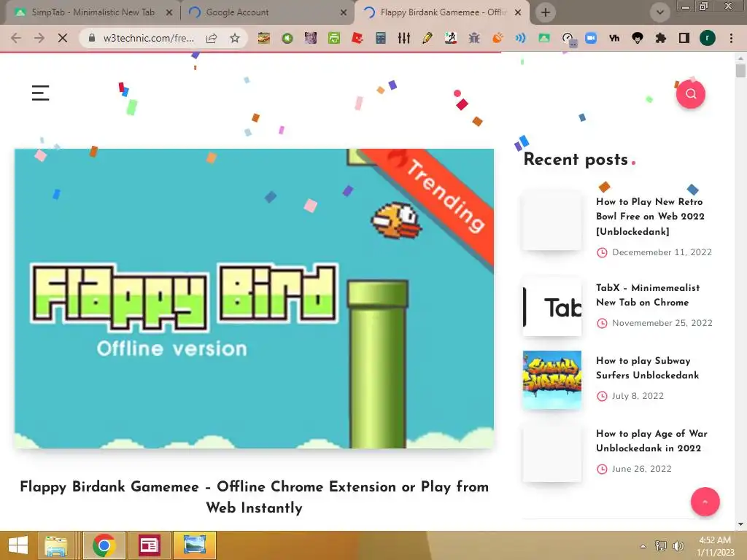Open the red news app in taskbar

(149, 545)
